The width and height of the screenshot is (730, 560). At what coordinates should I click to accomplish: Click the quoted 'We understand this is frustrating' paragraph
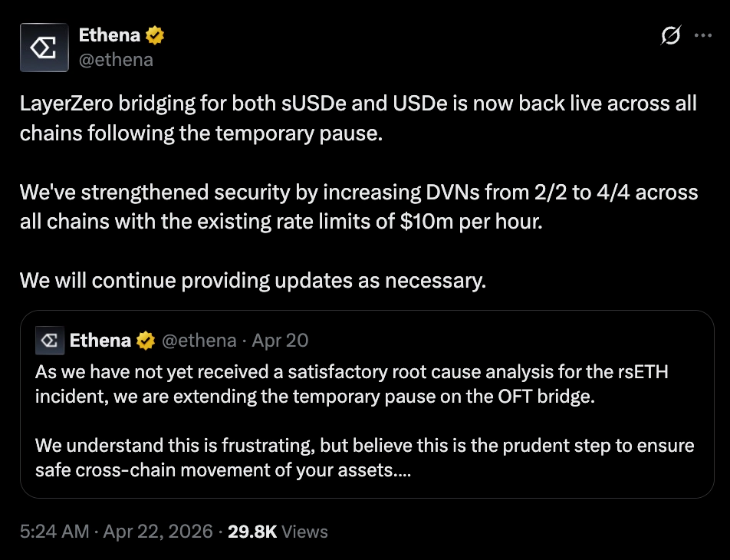coord(364,457)
